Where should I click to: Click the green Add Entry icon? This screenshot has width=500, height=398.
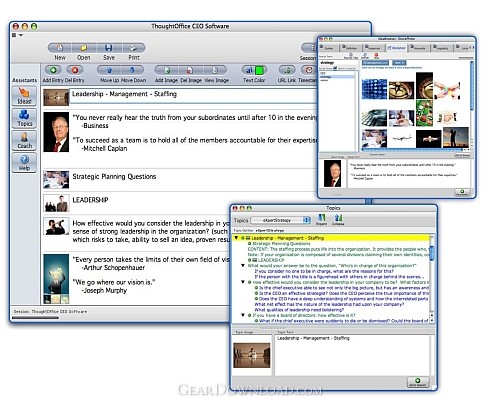click(x=53, y=70)
